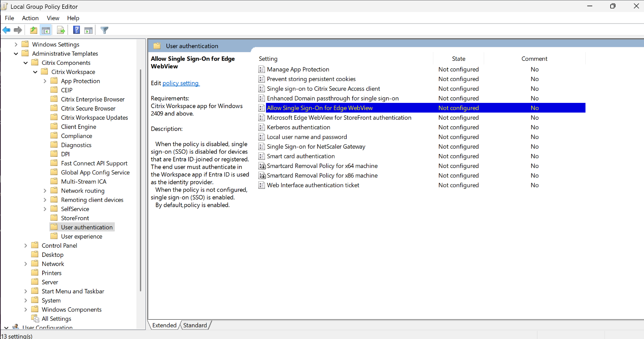Click the policy icon beside Web Interface authentication ticket

[x=262, y=185]
